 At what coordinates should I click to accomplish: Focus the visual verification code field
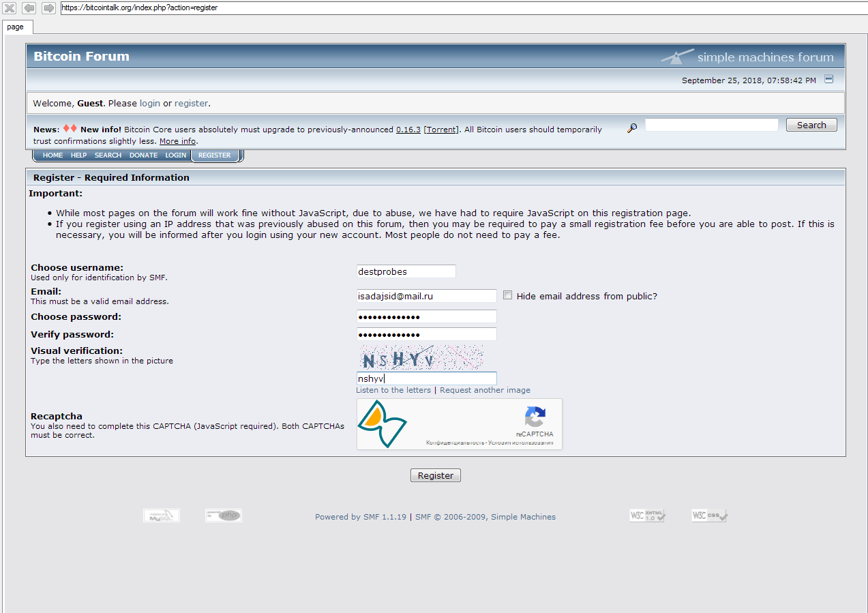tap(427, 378)
